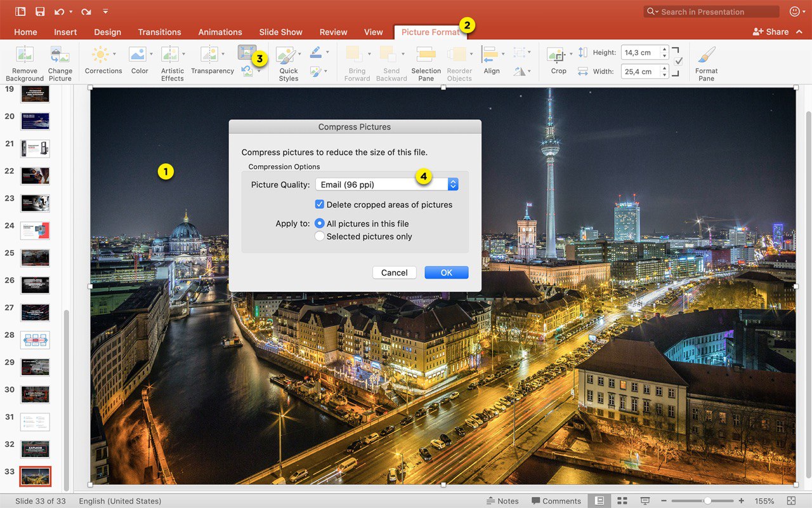Switch to the Design tab

click(107, 32)
